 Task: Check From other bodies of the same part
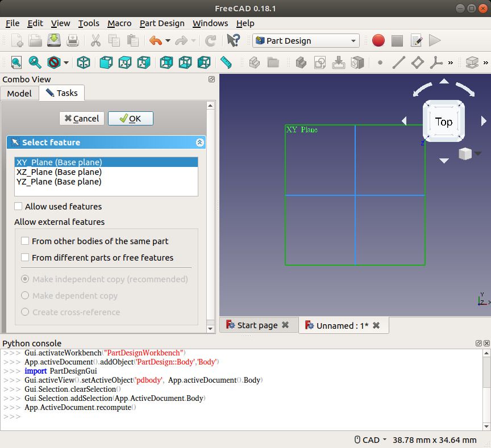(x=25, y=241)
